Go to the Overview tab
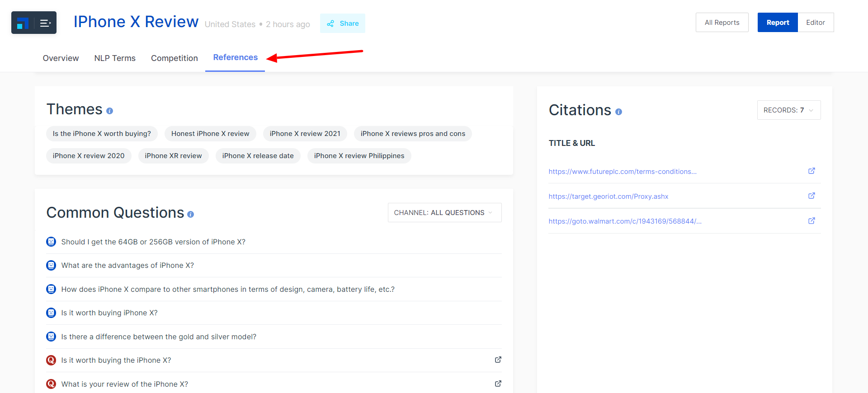Screen dimensions: 868x393 tap(61, 58)
